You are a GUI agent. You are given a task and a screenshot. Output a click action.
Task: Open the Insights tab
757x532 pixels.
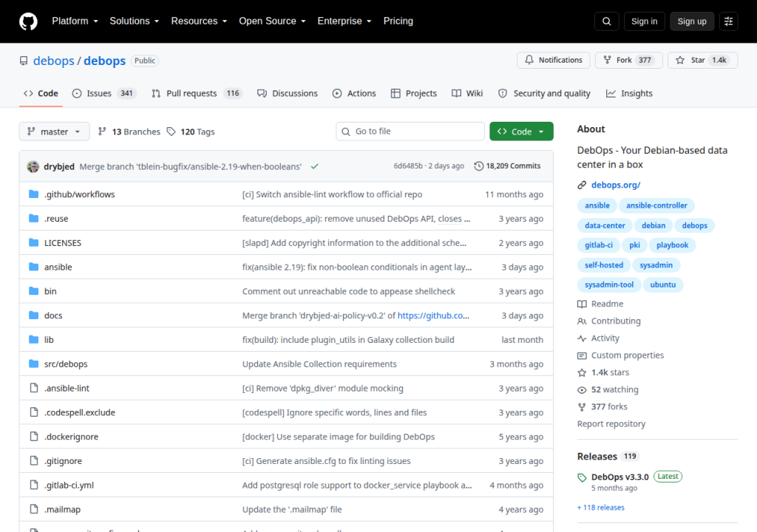pyautogui.click(x=629, y=93)
